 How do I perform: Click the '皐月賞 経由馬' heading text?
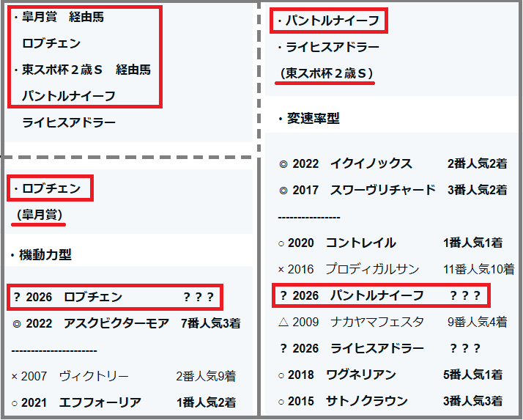point(63,17)
